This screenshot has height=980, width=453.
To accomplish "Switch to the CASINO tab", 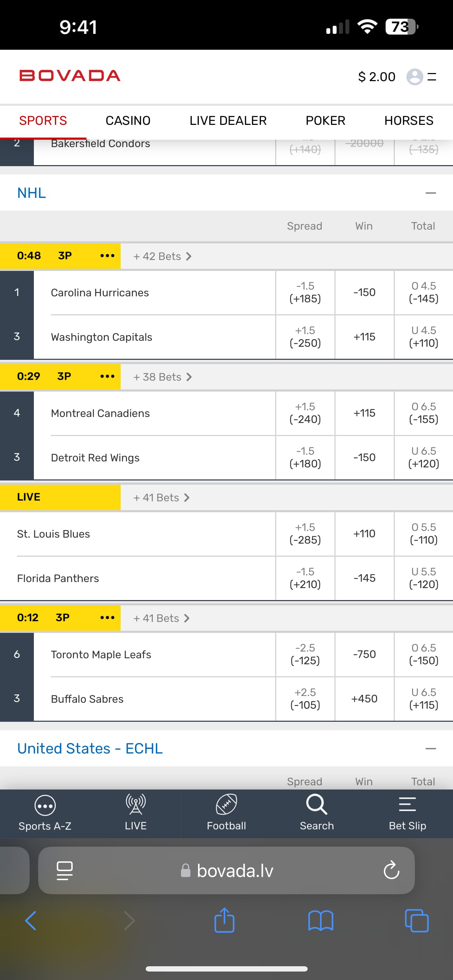I will click(128, 121).
